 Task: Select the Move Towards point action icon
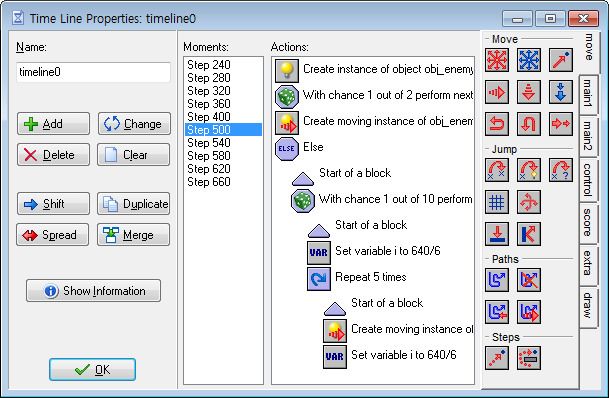(x=560, y=60)
